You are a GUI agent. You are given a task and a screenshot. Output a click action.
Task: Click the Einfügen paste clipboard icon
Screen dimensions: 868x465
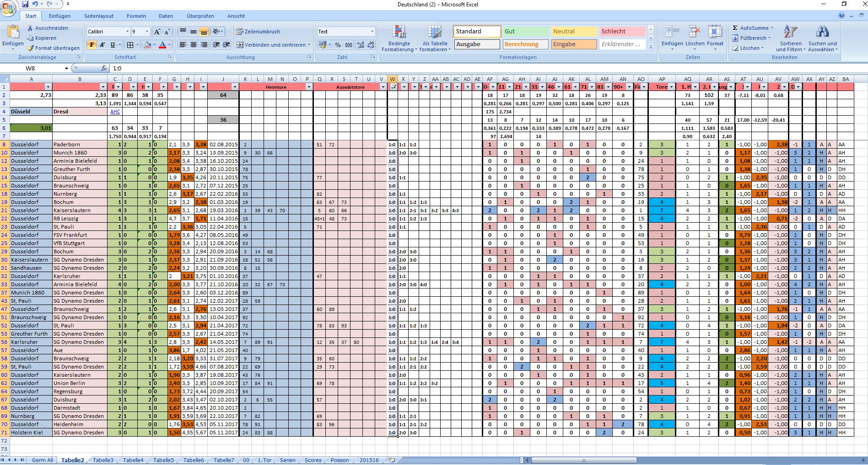click(x=13, y=32)
